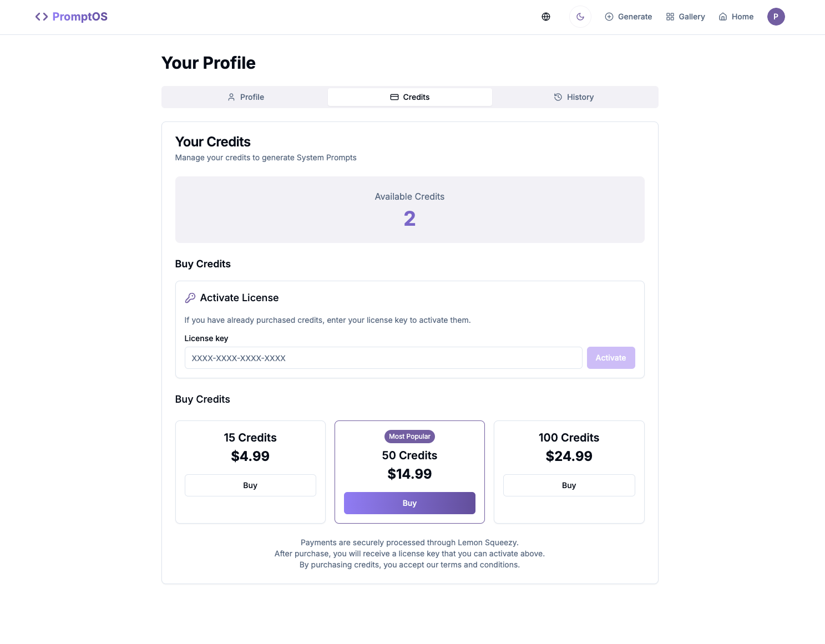Buy the 15 Credits package
The height and width of the screenshot is (644, 825).
[x=250, y=485]
